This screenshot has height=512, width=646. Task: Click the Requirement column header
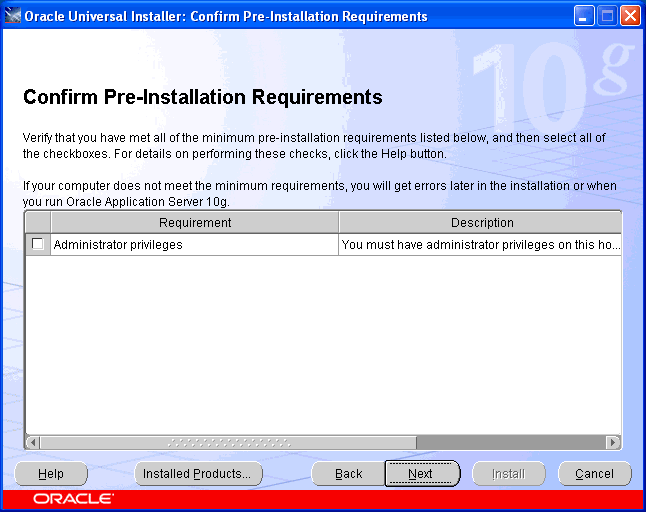pyautogui.click(x=194, y=222)
